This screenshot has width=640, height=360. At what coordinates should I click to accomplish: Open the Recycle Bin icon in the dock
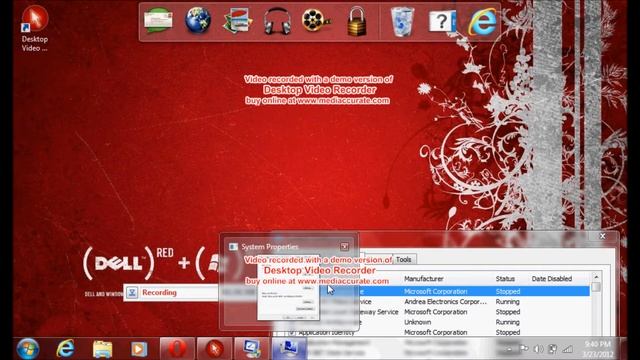tap(402, 21)
